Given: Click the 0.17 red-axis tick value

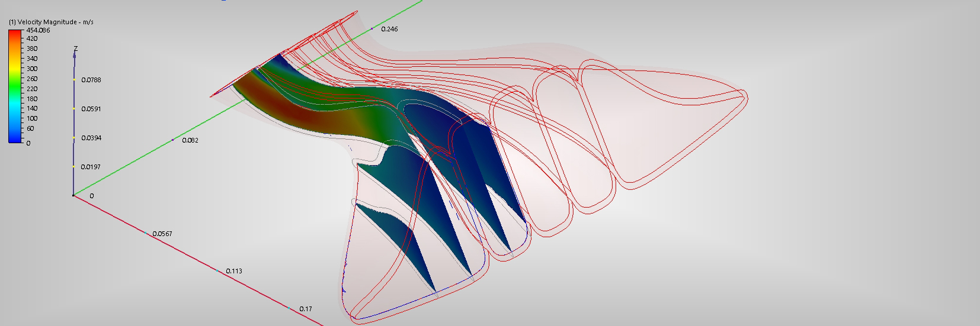Looking at the screenshot, I should pyautogui.click(x=306, y=309).
